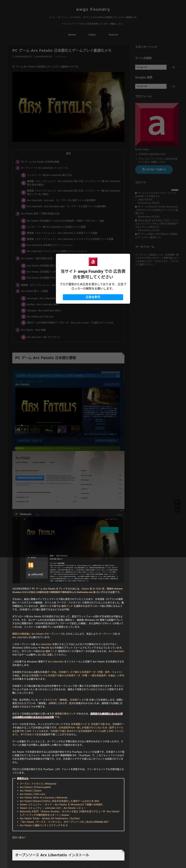Open the Search navigation item
The height and width of the screenshot is (868, 186).
click(113, 35)
